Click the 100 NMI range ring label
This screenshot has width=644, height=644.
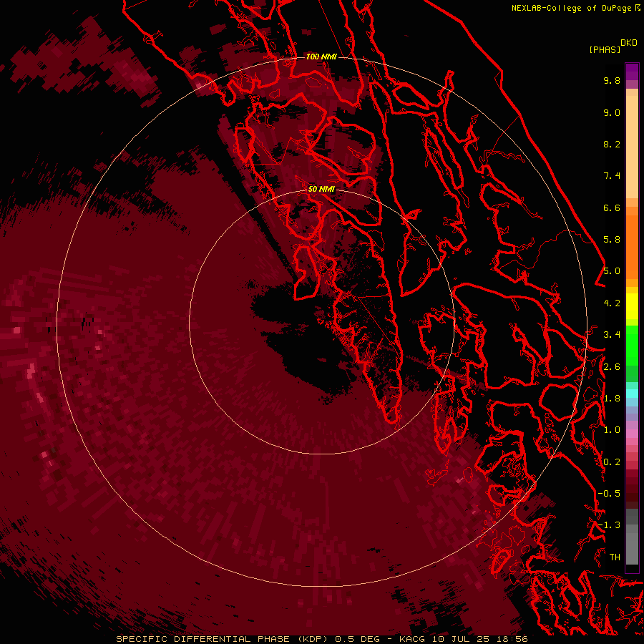pyautogui.click(x=321, y=57)
